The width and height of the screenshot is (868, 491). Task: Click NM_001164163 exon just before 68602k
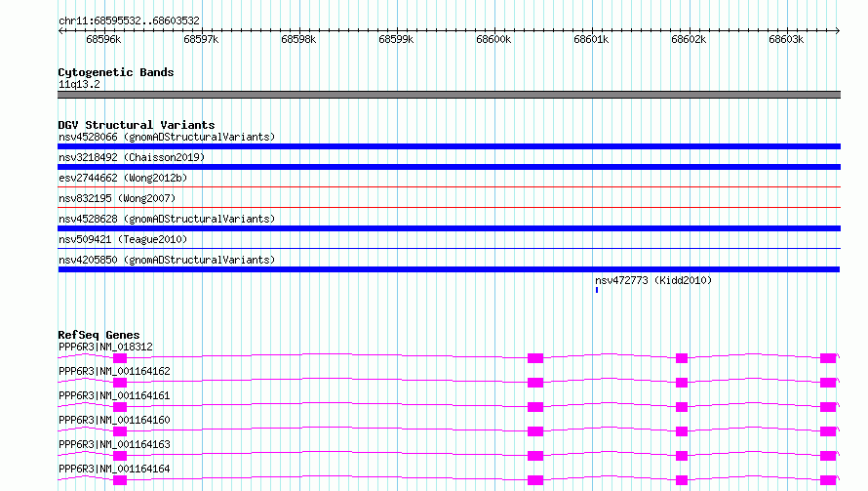[682, 456]
